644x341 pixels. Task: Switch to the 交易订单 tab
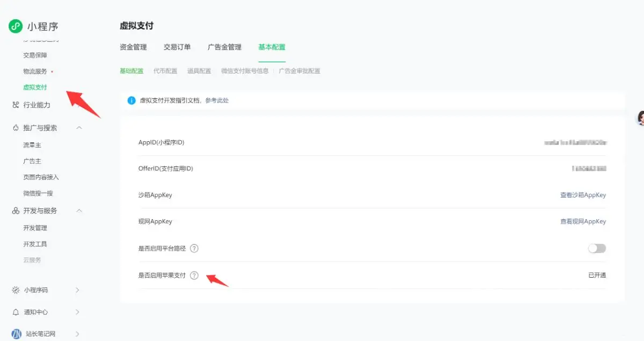point(178,47)
